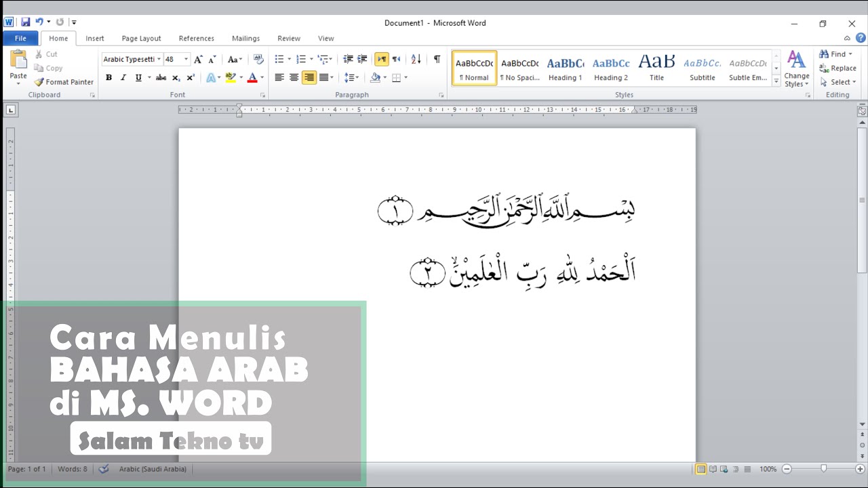Image resolution: width=868 pixels, height=488 pixels.
Task: Switch to the Mailings tab
Action: (x=245, y=39)
